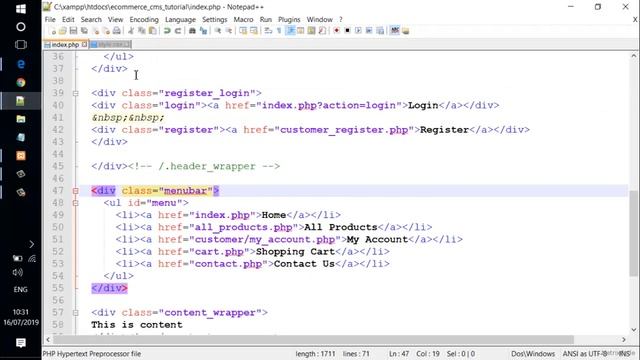640x360 pixels.
Task: Click the Paste clipboard icon
Action: tap(152, 31)
